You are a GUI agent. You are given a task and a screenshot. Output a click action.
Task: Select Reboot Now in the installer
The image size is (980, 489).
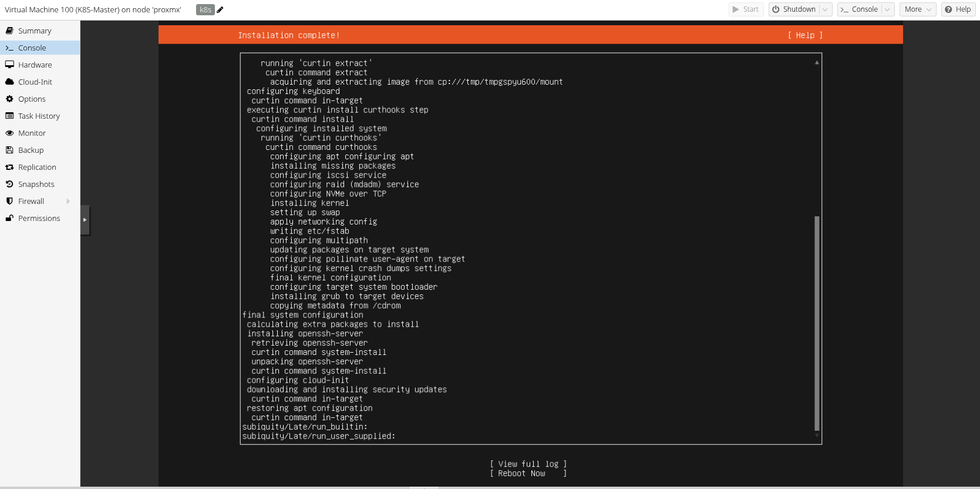tap(528, 473)
